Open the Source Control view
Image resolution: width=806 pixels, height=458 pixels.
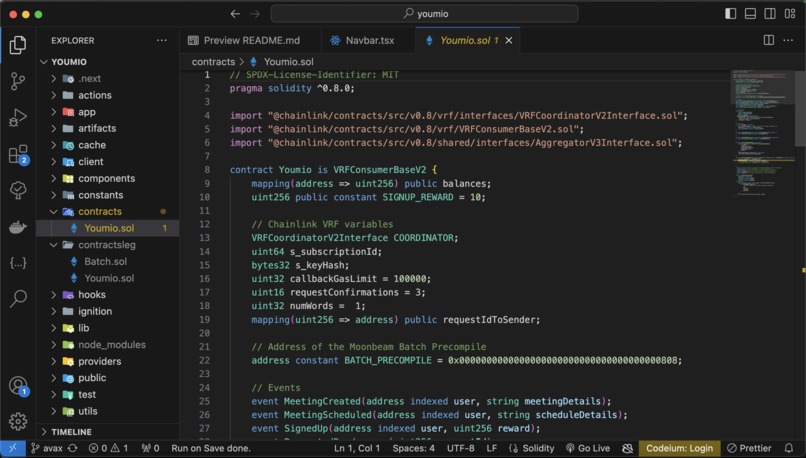[x=18, y=81]
